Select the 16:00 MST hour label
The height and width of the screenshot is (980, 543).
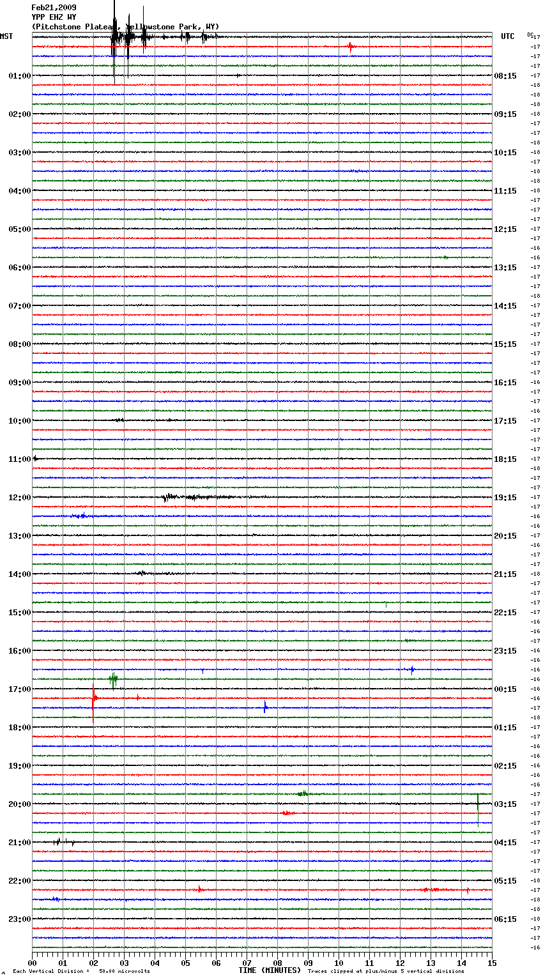[20, 651]
